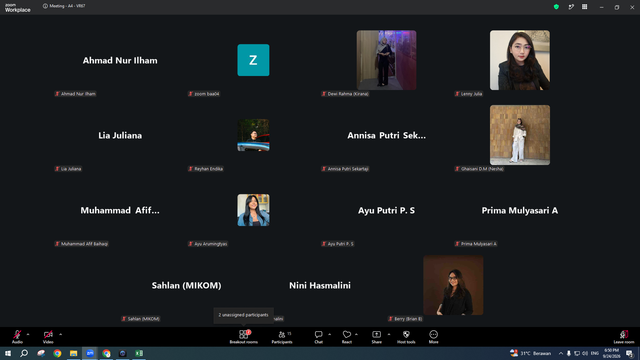Expand the chat options arrow

coord(329,334)
